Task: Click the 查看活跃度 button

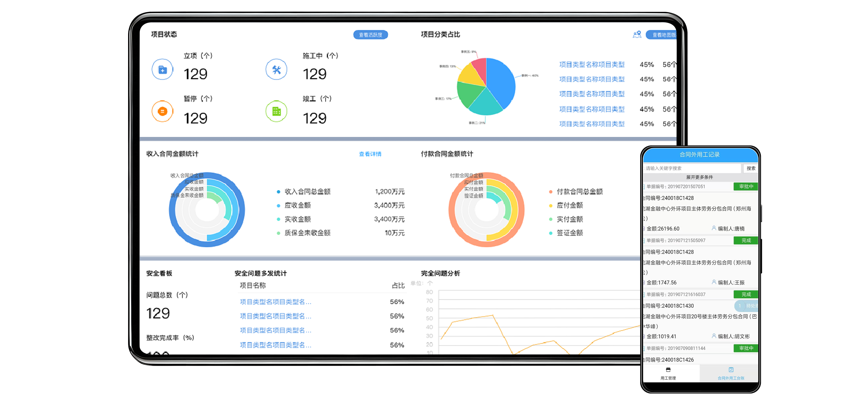Action: (x=370, y=35)
